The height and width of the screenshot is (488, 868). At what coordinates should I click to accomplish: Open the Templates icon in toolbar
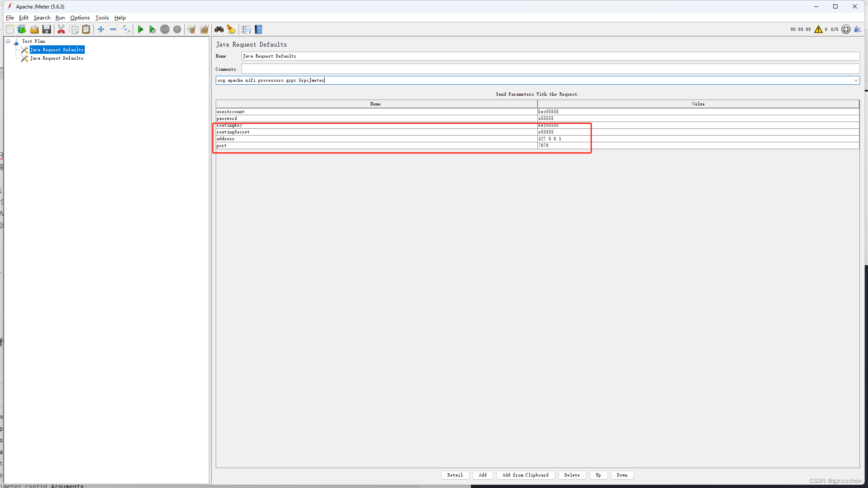[x=22, y=29]
